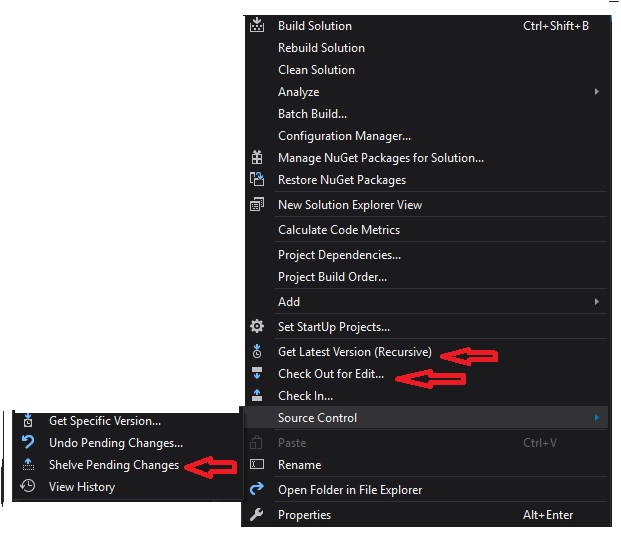
Task: Expand the Source Control submenu arrow
Action: coord(596,417)
